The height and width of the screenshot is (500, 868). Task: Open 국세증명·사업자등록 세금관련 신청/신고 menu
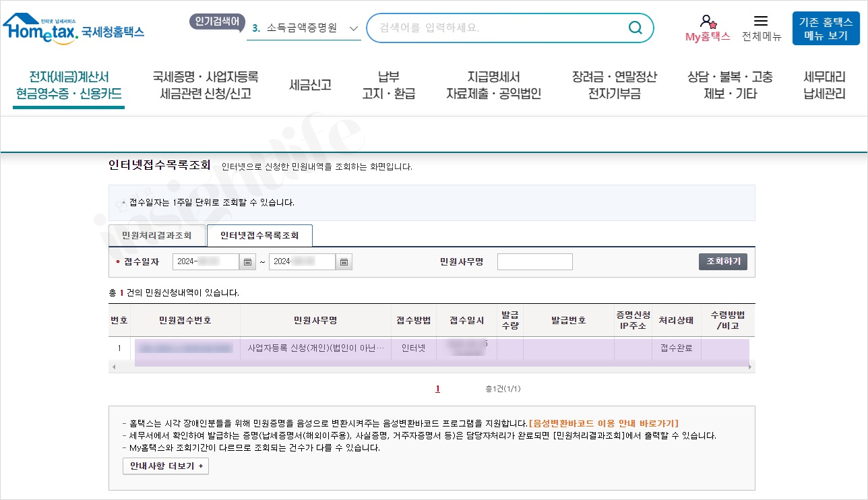pos(206,86)
